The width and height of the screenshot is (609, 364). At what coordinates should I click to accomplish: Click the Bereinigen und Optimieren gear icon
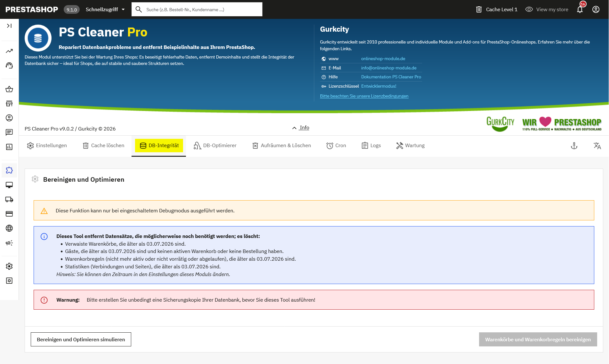coord(35,179)
